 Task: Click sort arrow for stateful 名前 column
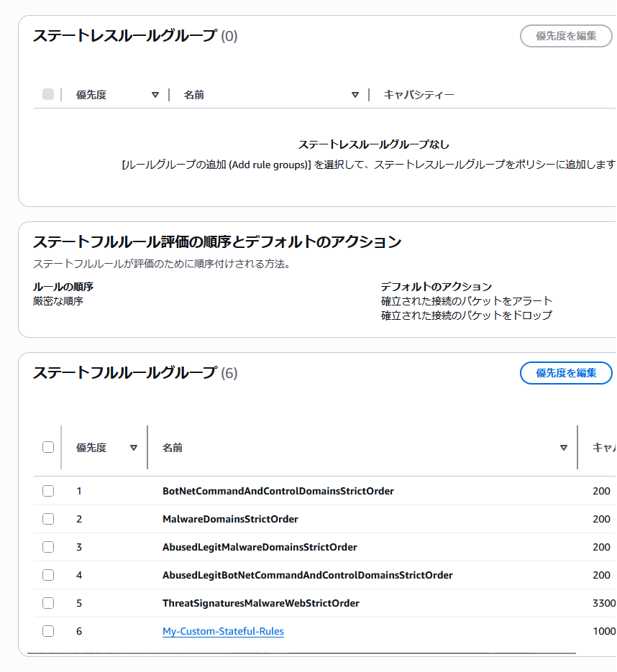tap(563, 448)
